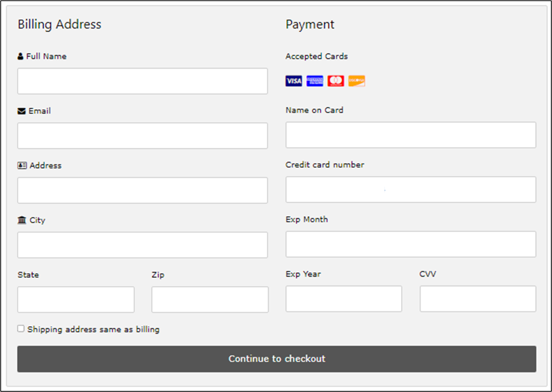Screen dimensions: 552x392
Task: Enable shipping address same as billing
Action: 20,328
